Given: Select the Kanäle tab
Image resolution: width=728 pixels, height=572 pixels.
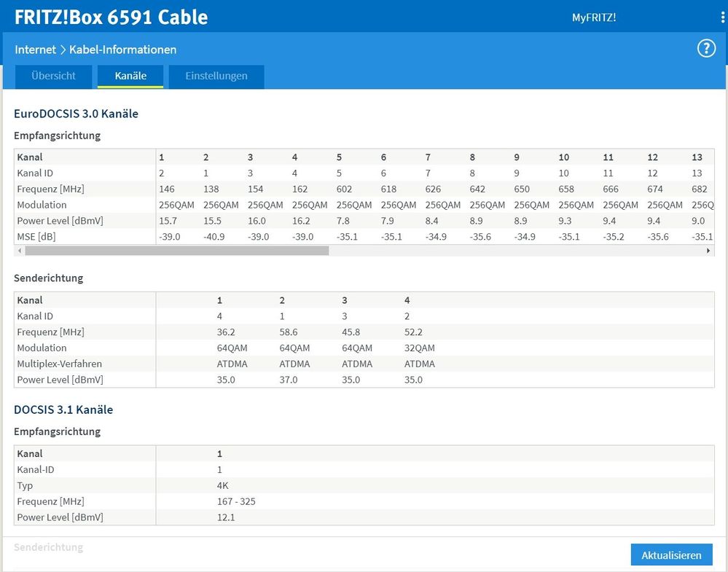Looking at the screenshot, I should point(130,76).
